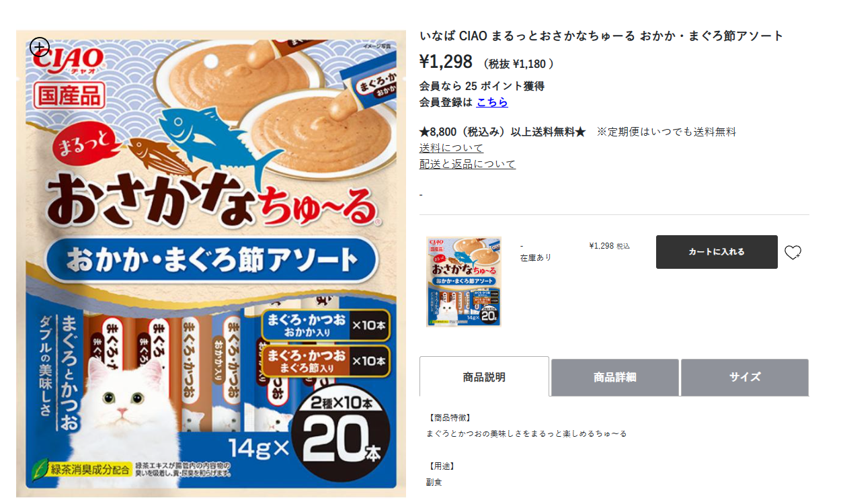This screenshot has width=841, height=504.
Task: Click the large CIAO product package image
Action: pyautogui.click(x=211, y=263)
